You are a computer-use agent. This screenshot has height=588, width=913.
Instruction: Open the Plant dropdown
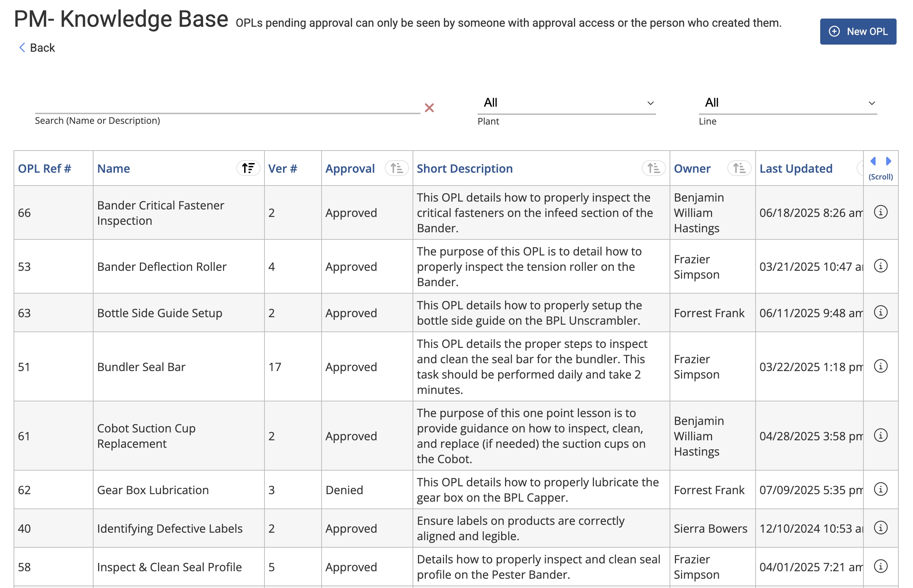click(x=566, y=103)
